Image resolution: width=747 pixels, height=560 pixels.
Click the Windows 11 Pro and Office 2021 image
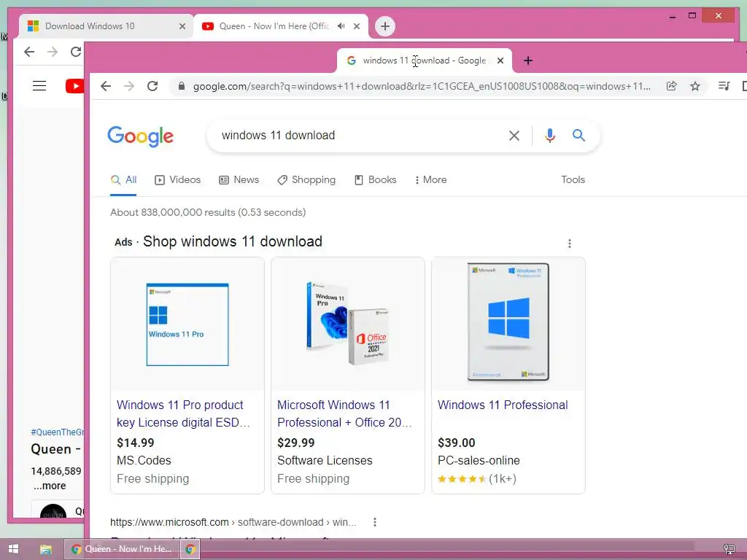point(348,324)
